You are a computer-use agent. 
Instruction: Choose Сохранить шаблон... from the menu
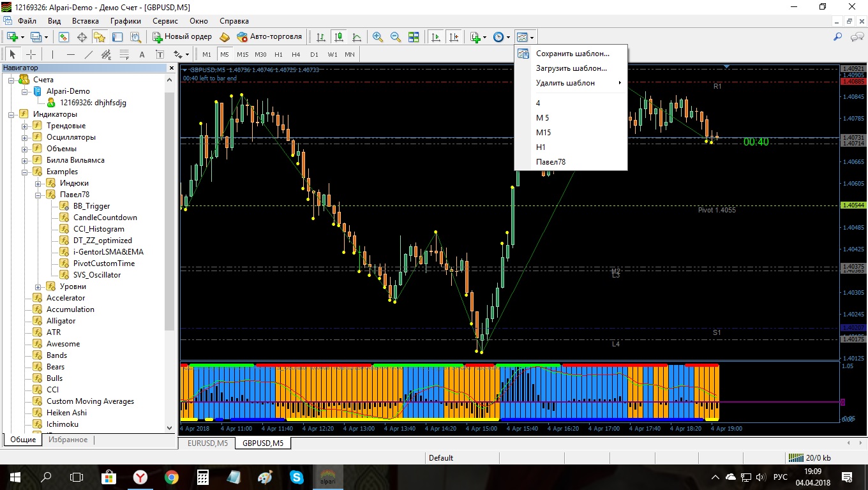(571, 54)
